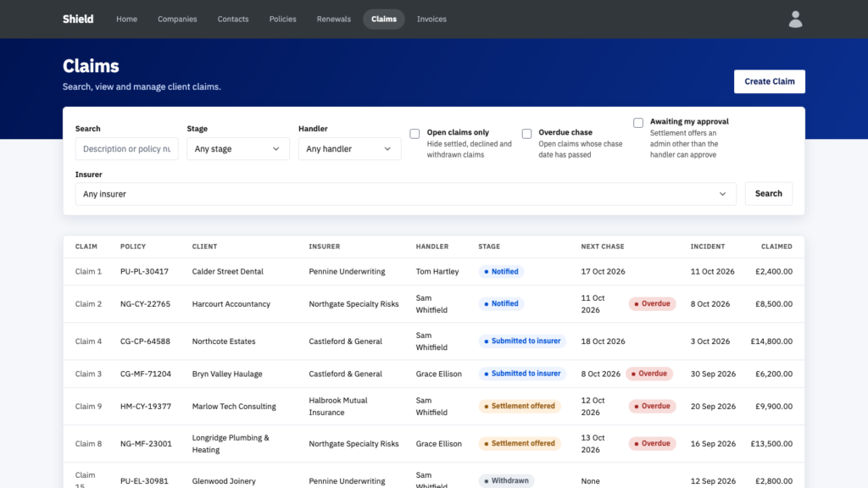Click the Overdue badge on Claim 2
The height and width of the screenshot is (488, 868).
(652, 304)
